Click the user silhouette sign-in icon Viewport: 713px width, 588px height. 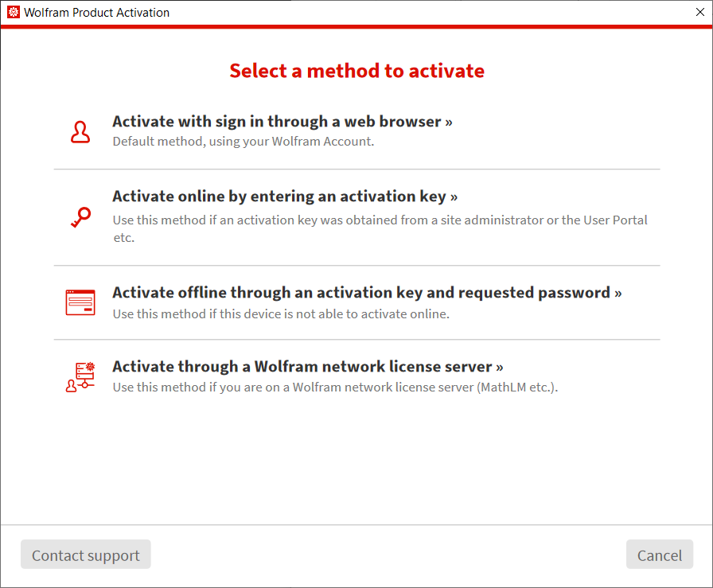(x=80, y=132)
